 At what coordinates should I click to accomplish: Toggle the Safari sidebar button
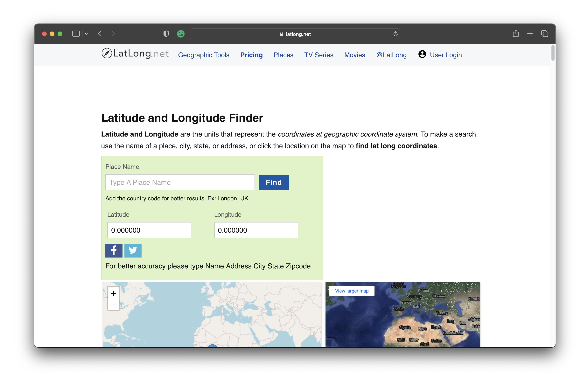(x=76, y=34)
